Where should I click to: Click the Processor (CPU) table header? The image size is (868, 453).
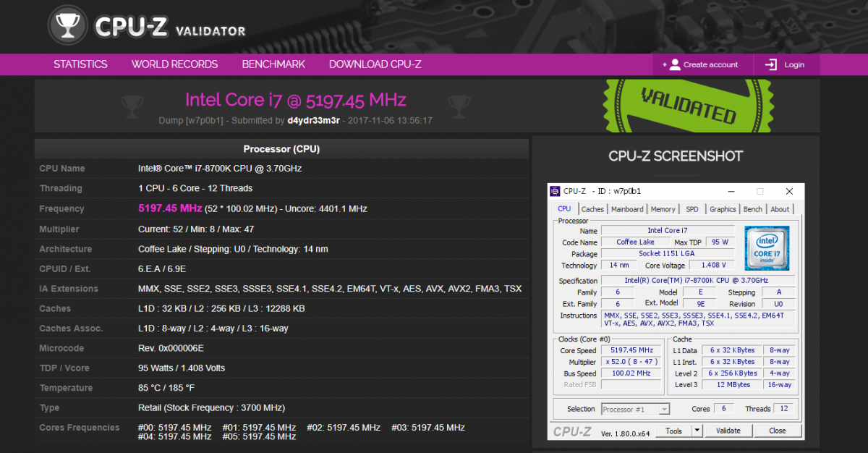point(281,149)
